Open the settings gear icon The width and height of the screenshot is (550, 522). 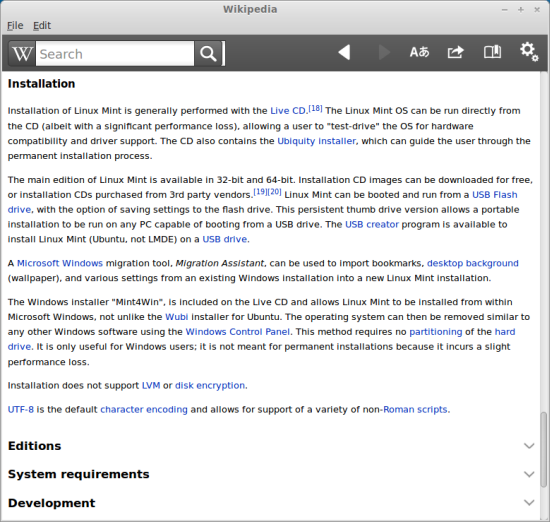tap(529, 52)
